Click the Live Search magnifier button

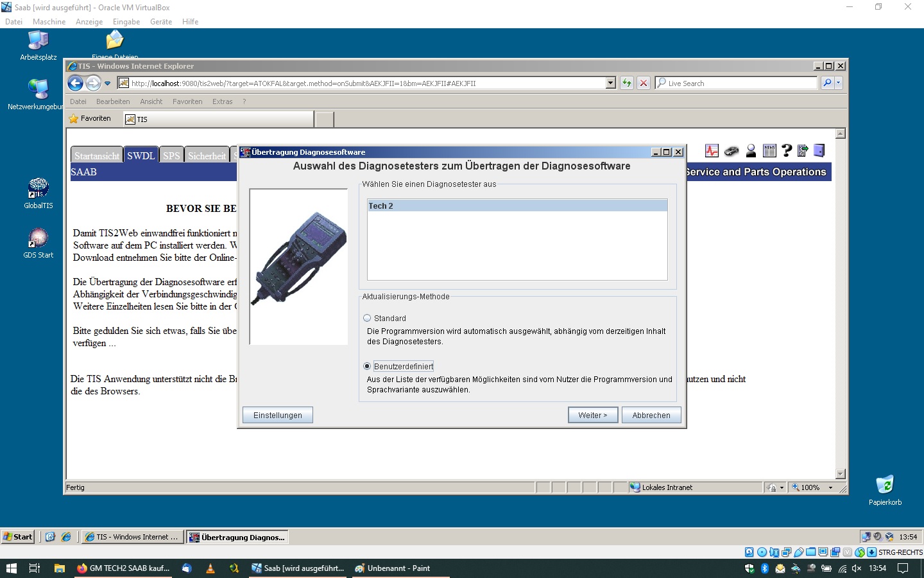(x=827, y=83)
